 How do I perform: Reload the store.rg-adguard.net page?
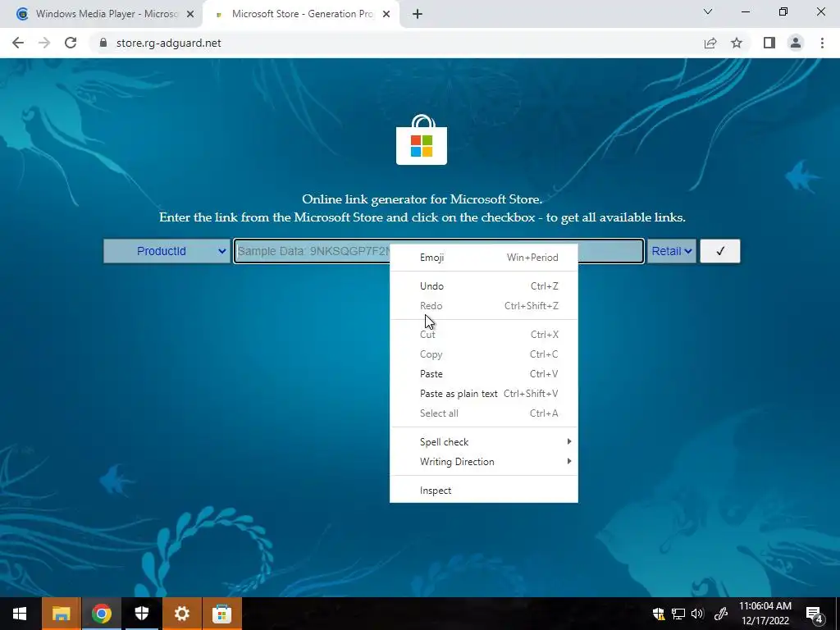click(71, 43)
